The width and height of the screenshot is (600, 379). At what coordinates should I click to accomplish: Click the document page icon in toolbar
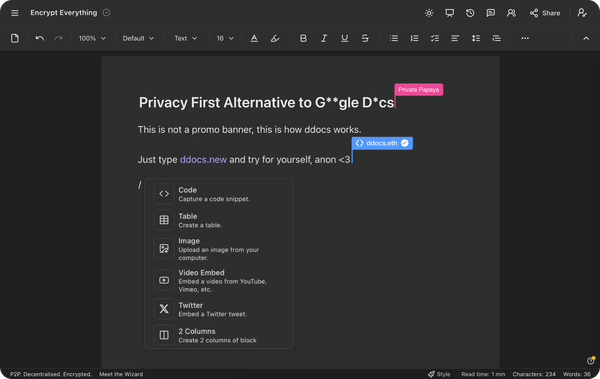[x=15, y=38]
